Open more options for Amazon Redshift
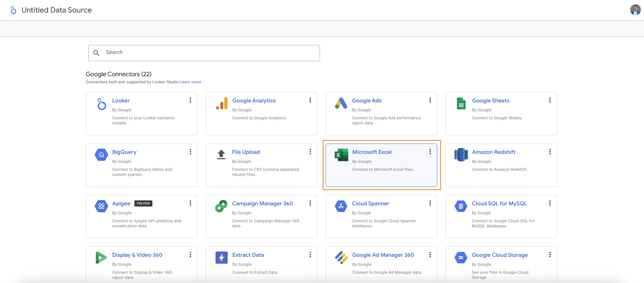Image resolution: width=644 pixels, height=283 pixels. pyautogui.click(x=550, y=152)
